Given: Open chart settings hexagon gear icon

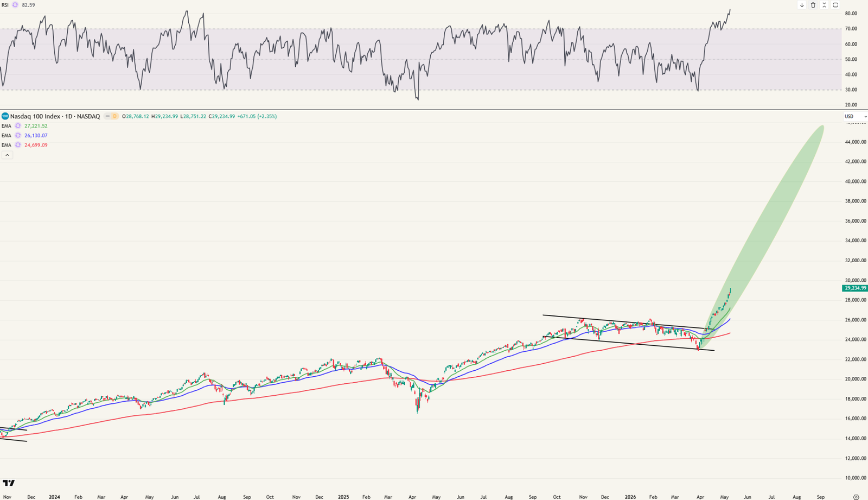Looking at the screenshot, I should tap(856, 497).
